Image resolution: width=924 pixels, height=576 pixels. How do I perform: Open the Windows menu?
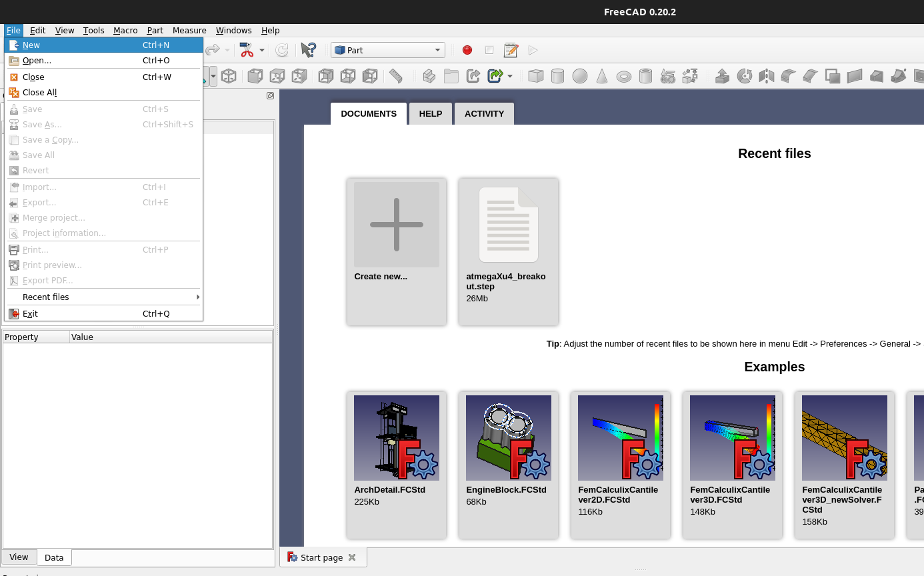click(234, 31)
